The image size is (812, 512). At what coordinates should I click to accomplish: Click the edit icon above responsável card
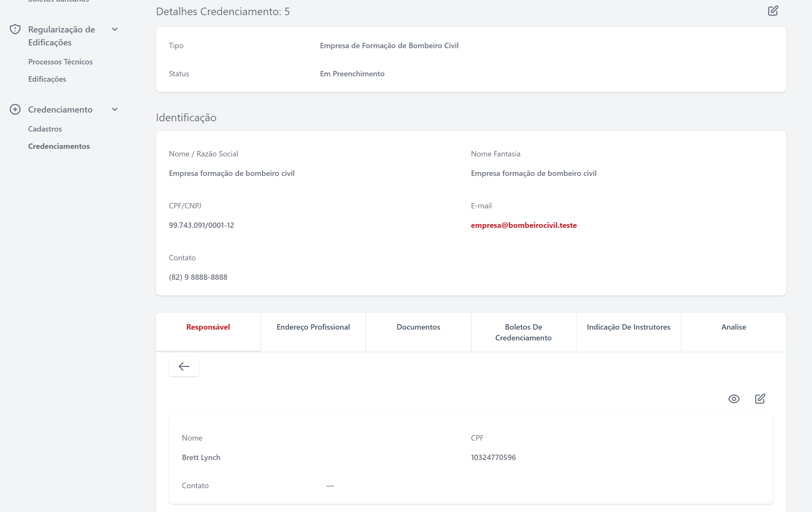(760, 399)
